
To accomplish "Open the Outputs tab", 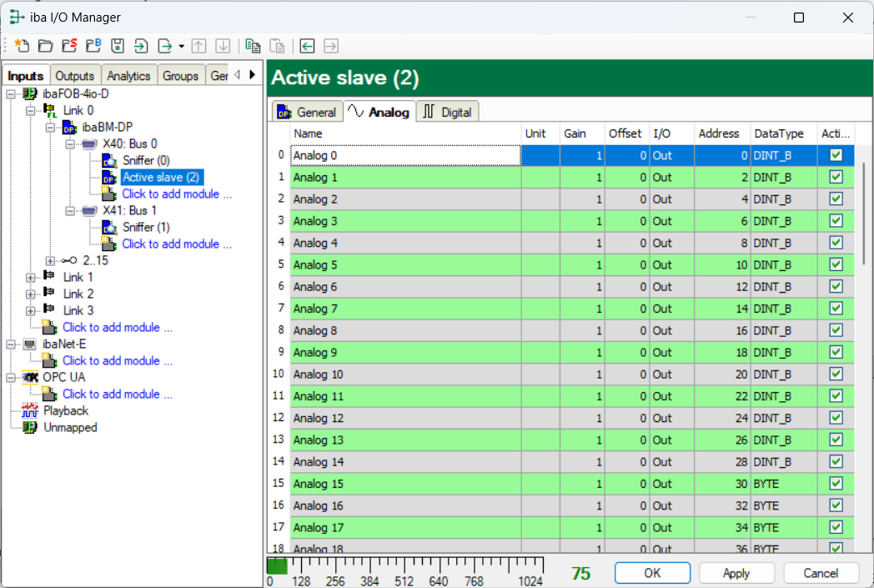I will tap(75, 76).
